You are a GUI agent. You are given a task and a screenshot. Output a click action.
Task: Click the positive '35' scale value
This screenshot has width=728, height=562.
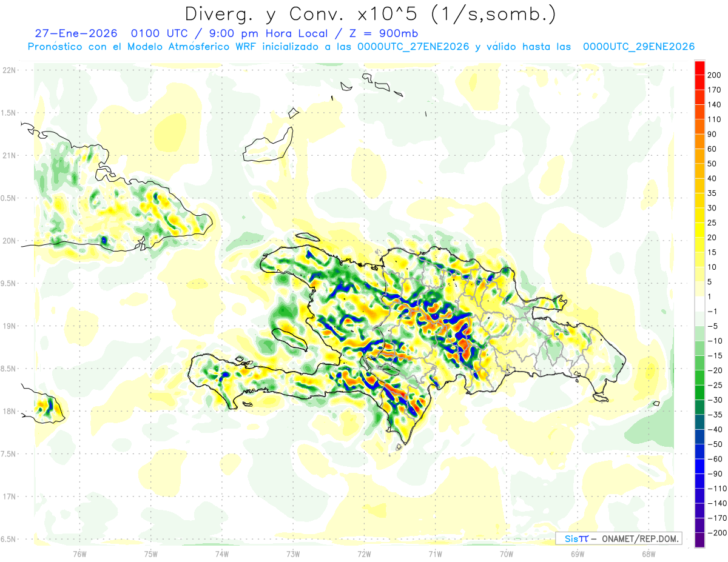713,193
